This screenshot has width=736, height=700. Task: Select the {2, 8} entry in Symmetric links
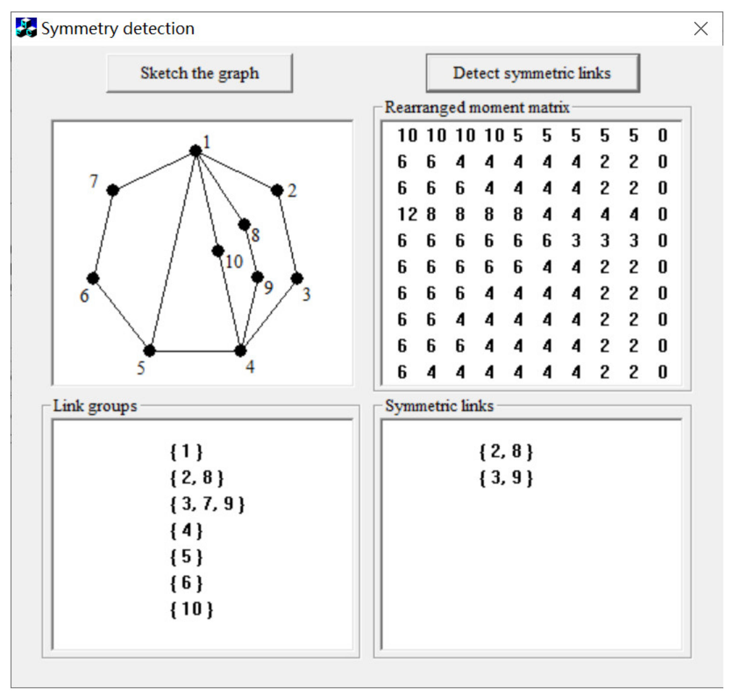506,451
